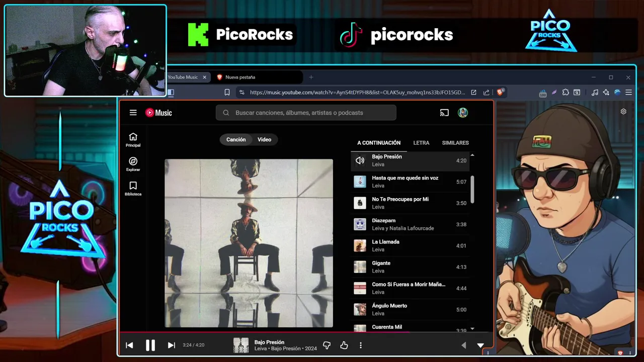Viewport: 644px width, 362px height.
Task: Click the search magnifier icon
Action: pyautogui.click(x=226, y=113)
